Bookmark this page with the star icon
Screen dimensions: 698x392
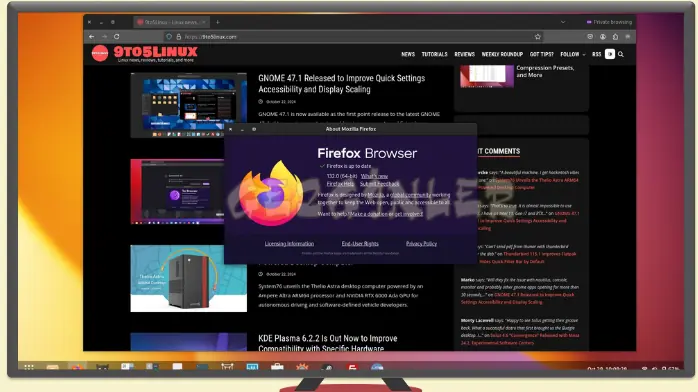[x=538, y=36]
